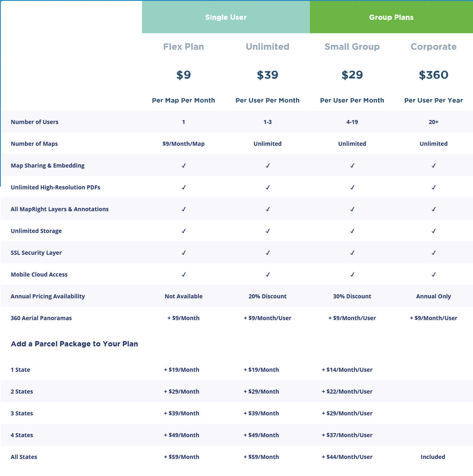Click Unlimited checkmark for Map Sharing & Embedding
The width and height of the screenshot is (473, 476).
pyautogui.click(x=268, y=166)
